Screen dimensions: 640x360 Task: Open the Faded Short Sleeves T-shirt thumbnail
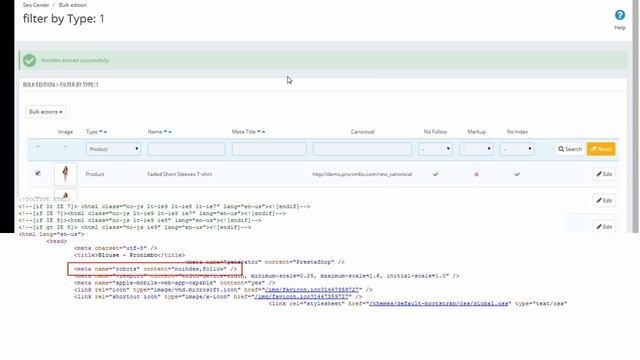tap(65, 174)
